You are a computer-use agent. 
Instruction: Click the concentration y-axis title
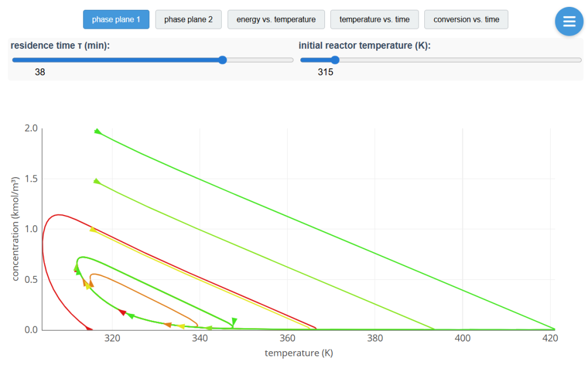pyautogui.click(x=16, y=229)
